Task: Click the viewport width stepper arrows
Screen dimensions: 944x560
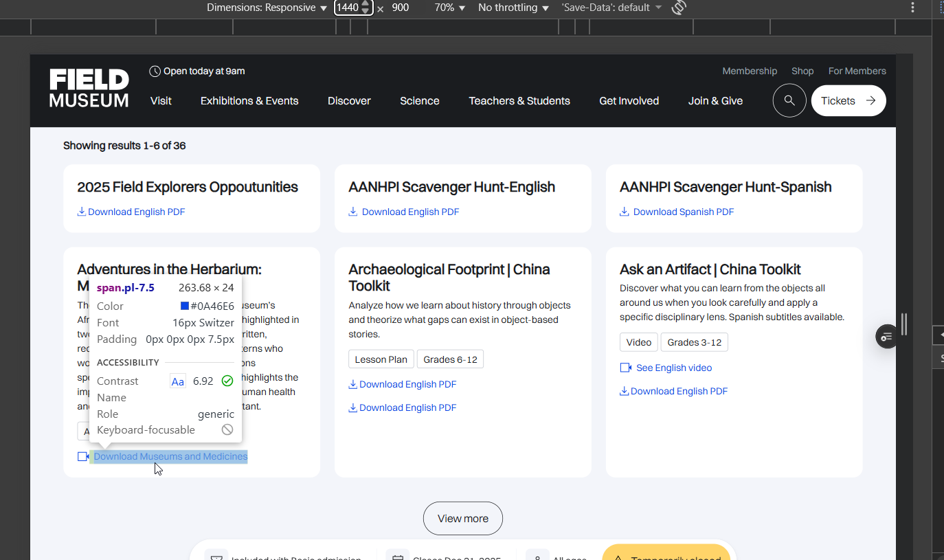Action: [366, 8]
